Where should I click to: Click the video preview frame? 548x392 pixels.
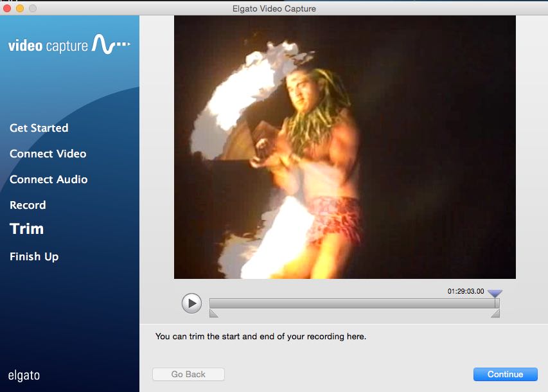(345, 147)
